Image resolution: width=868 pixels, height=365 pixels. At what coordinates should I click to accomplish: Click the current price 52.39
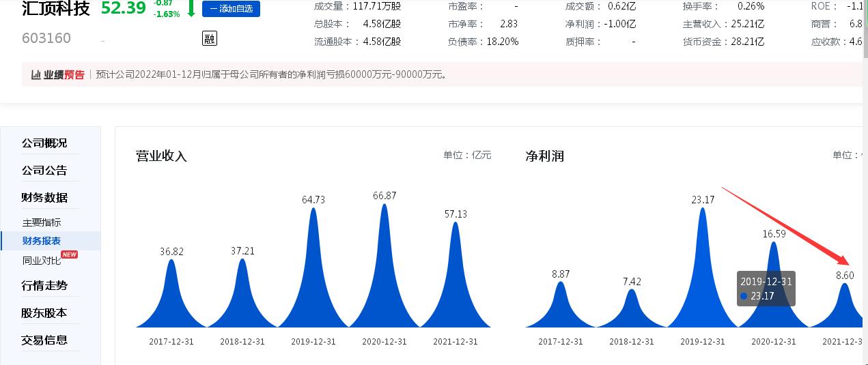click(x=124, y=8)
